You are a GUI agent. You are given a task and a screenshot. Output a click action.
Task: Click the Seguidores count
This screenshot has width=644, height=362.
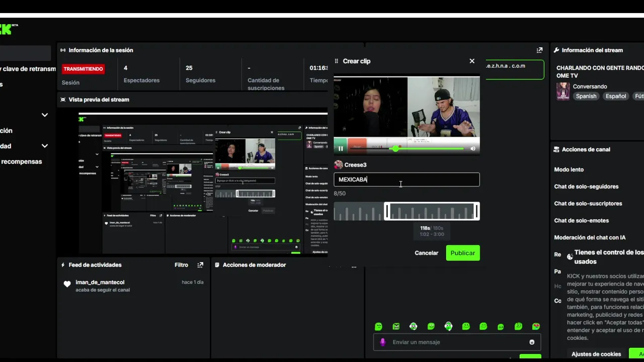coord(189,68)
